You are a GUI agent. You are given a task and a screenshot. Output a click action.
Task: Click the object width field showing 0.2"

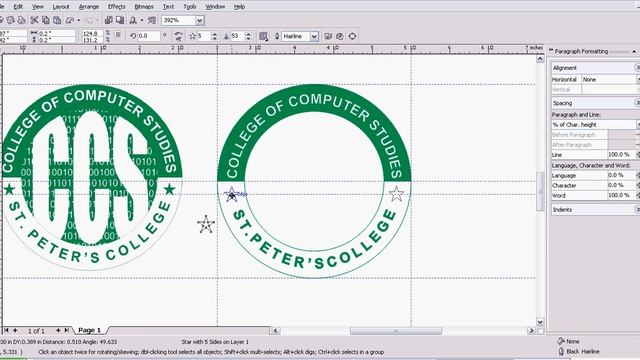pyautogui.click(x=57, y=33)
